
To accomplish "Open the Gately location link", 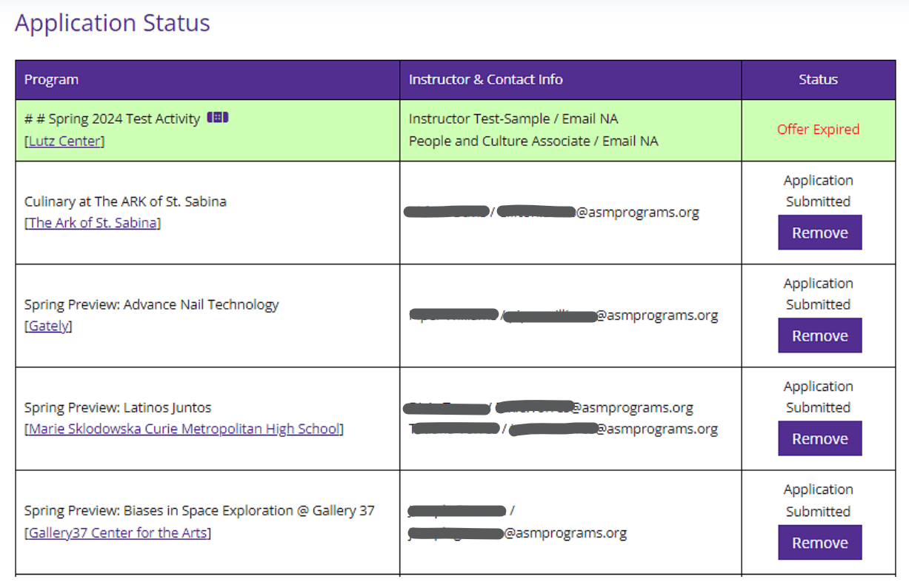I will coord(48,326).
